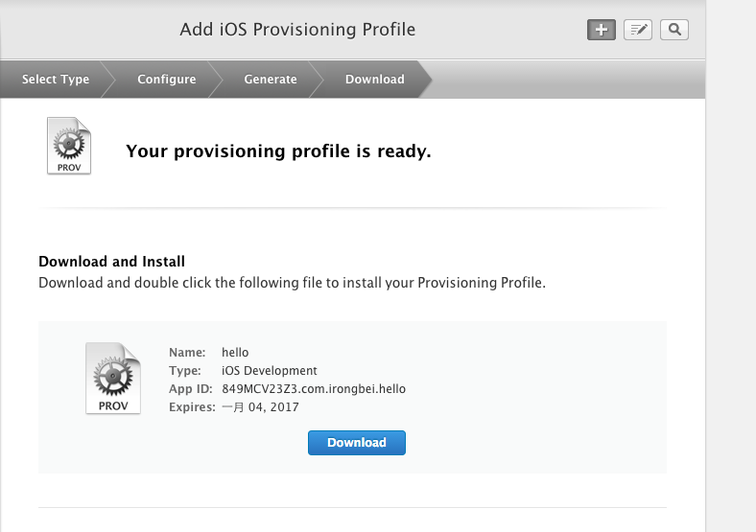Go to the Generate step
Screen dimensions: 756x532
pos(271,79)
